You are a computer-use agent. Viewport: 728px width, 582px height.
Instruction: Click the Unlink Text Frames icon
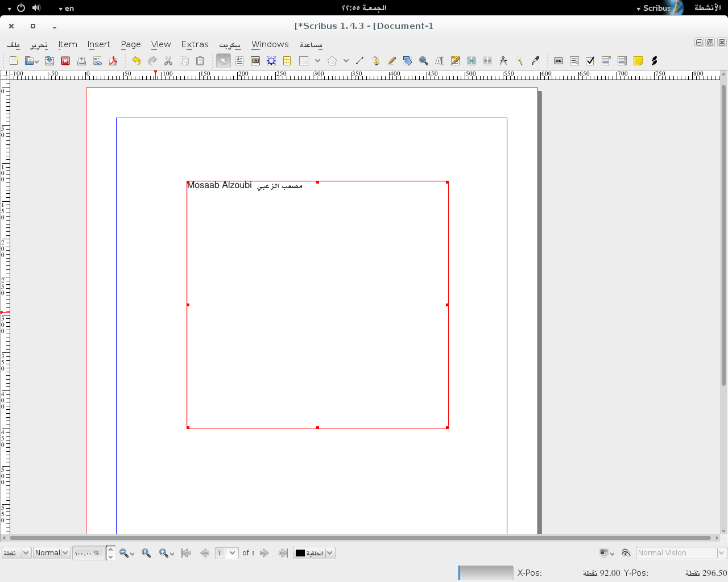[487, 61]
